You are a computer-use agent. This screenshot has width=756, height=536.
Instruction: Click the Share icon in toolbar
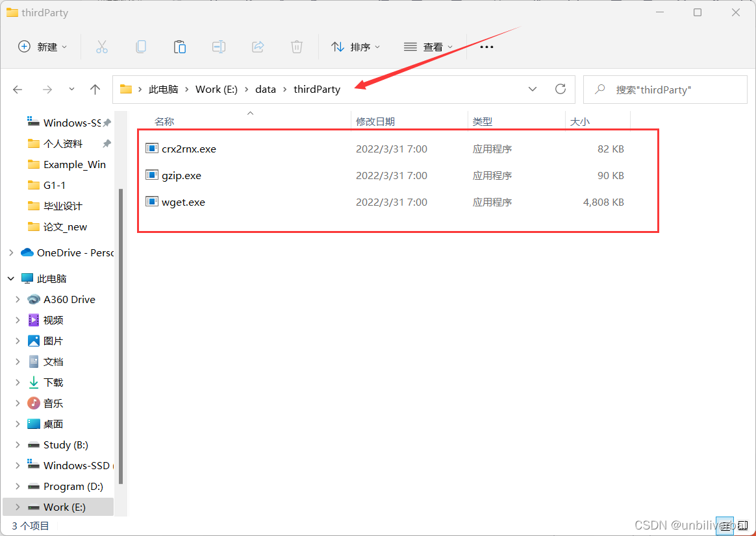[x=258, y=47]
